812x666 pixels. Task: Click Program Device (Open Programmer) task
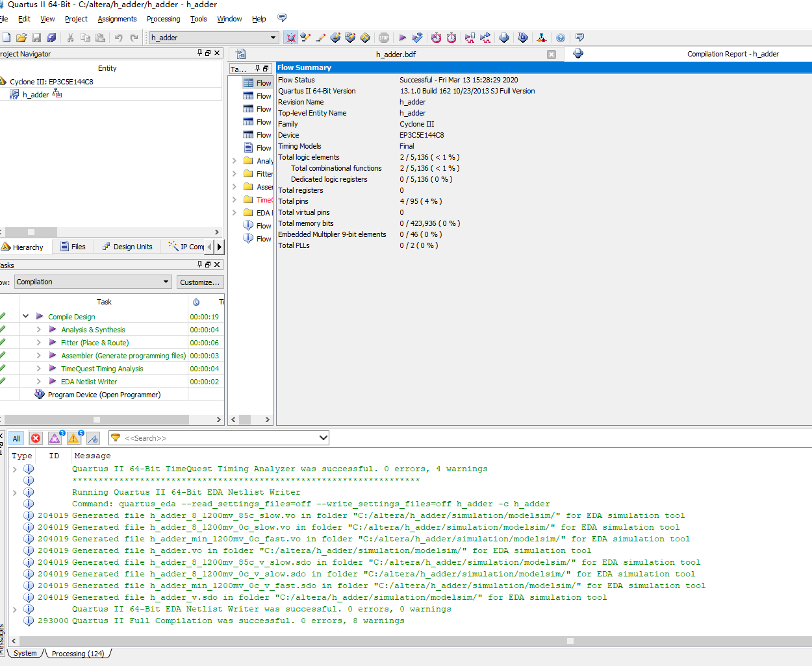(104, 395)
